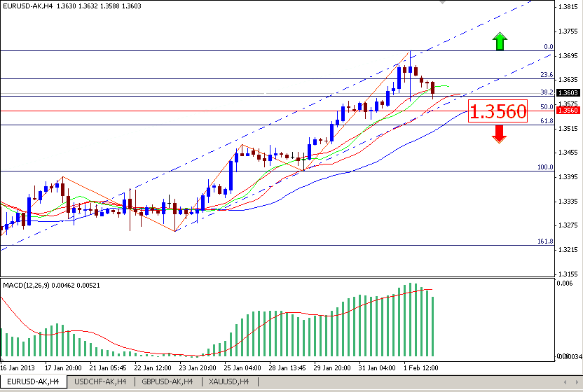
Task: Select the XAUUSD,H4 chart tab
Action: tap(229, 381)
